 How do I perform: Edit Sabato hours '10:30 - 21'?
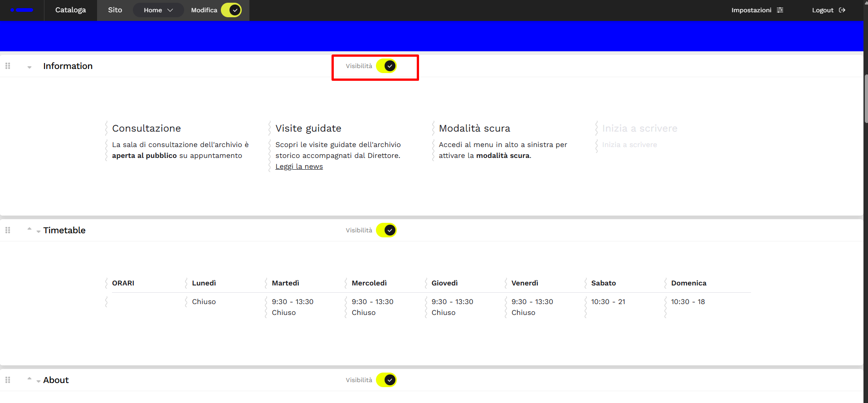pos(608,302)
